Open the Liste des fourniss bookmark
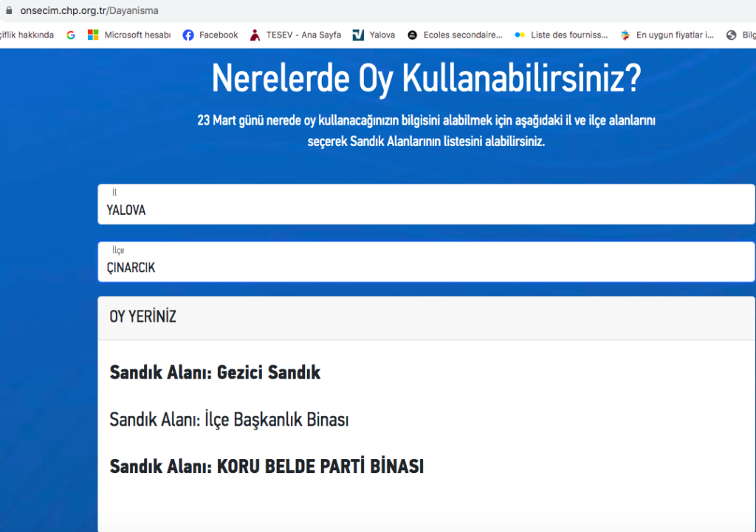This screenshot has height=532, width=756. click(561, 35)
